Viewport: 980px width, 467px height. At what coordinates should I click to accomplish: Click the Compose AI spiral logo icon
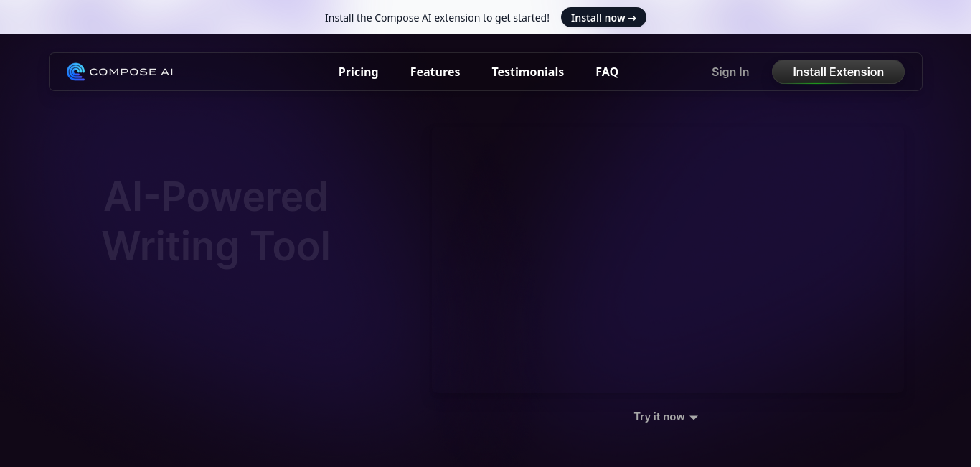75,72
